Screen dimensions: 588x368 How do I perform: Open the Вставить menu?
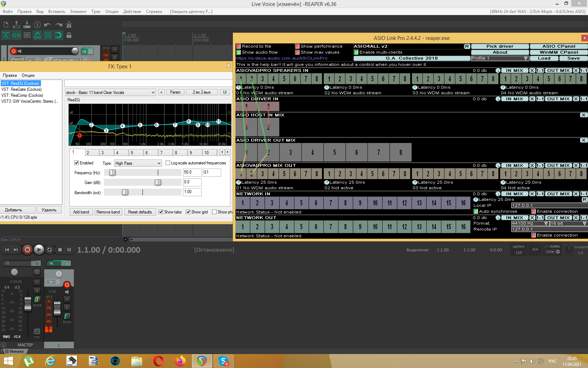(x=56, y=12)
